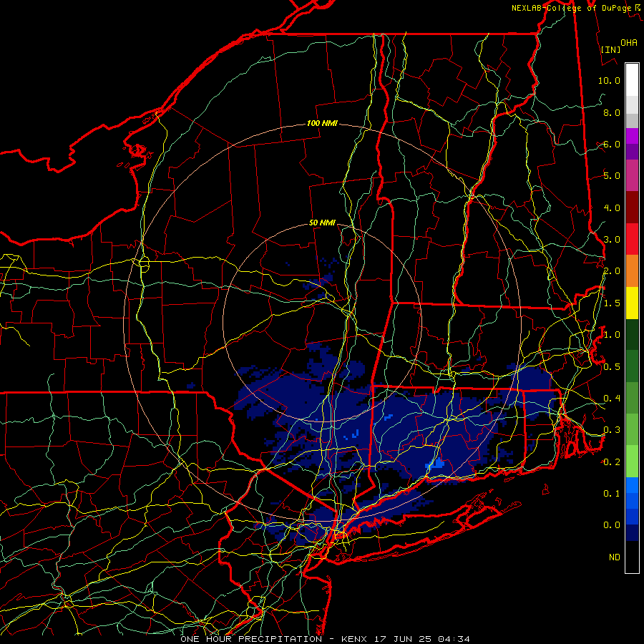
Task: Click the OHA product code label
Action: [x=629, y=43]
